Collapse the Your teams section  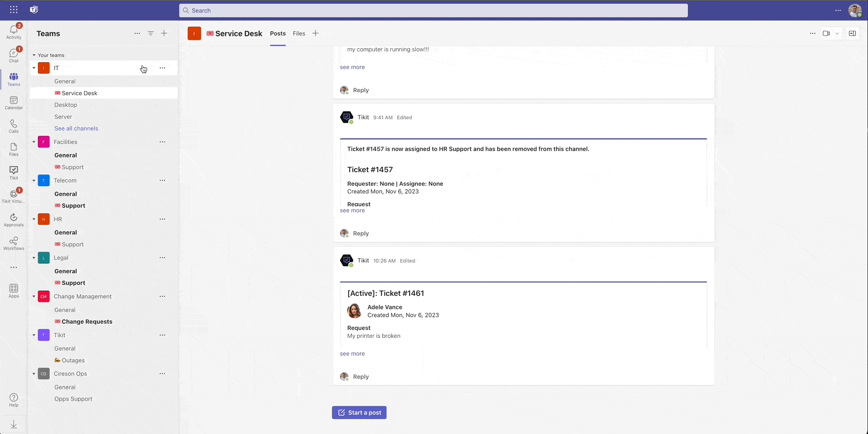[x=34, y=55]
